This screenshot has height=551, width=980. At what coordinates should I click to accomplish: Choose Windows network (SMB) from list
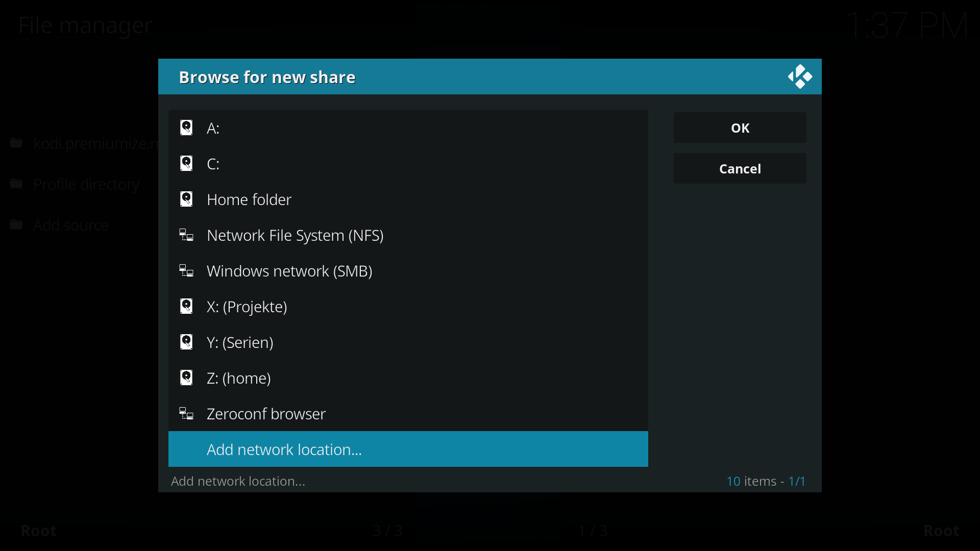coord(408,270)
